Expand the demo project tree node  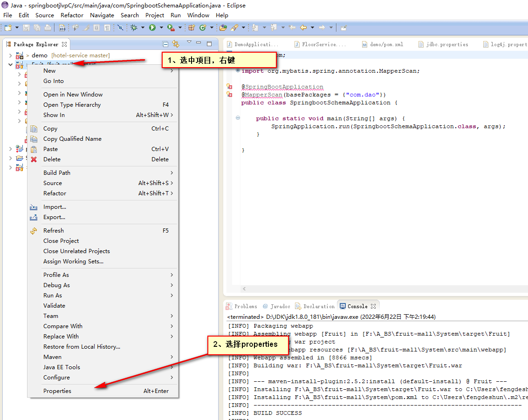[x=10, y=55]
